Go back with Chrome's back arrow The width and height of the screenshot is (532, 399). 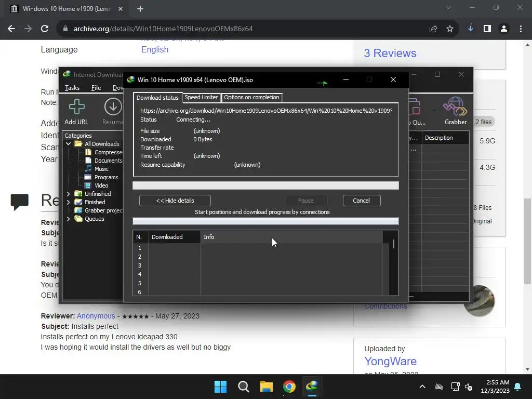click(11, 29)
